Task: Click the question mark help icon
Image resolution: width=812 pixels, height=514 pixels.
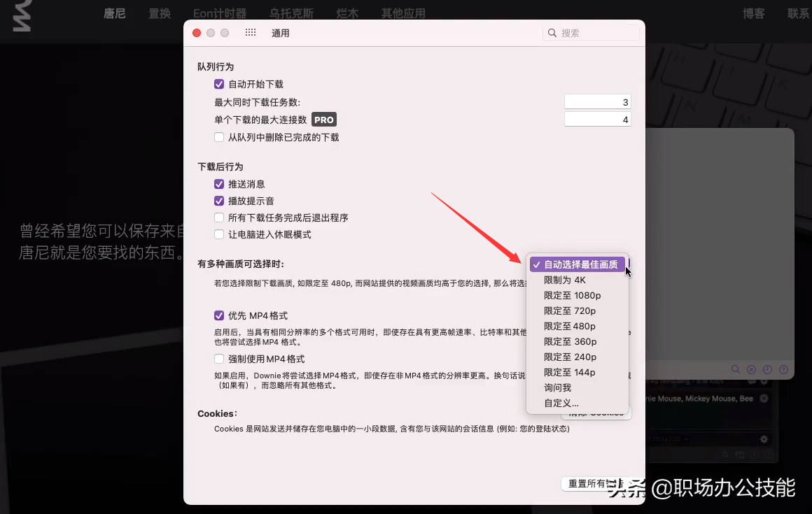Action: pyautogui.click(x=783, y=369)
